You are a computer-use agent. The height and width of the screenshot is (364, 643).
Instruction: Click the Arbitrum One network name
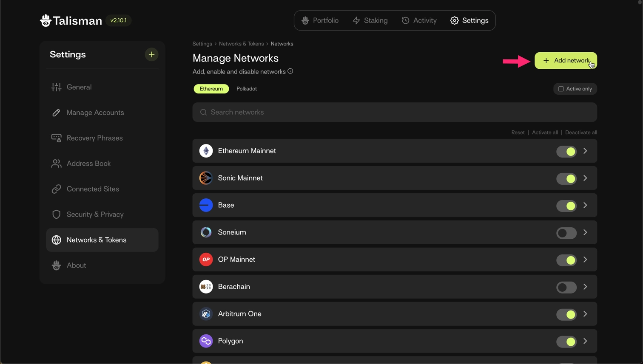[239, 314]
